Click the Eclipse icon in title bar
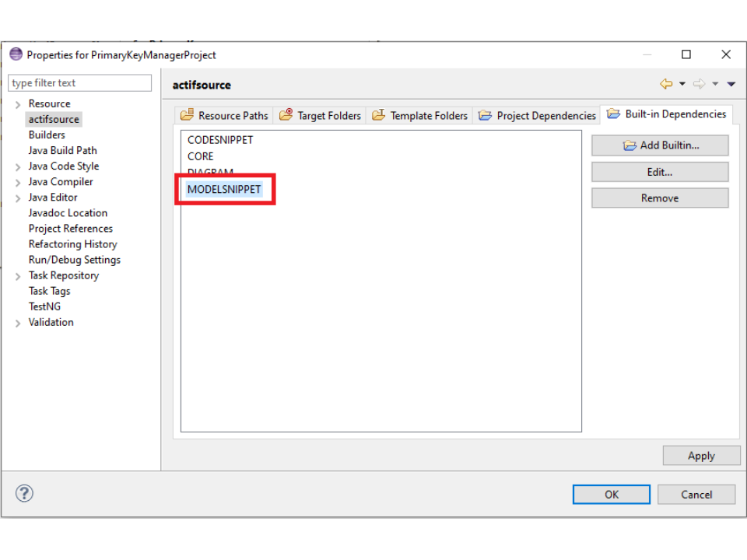Image resolution: width=747 pixels, height=560 pixels. 16,54
